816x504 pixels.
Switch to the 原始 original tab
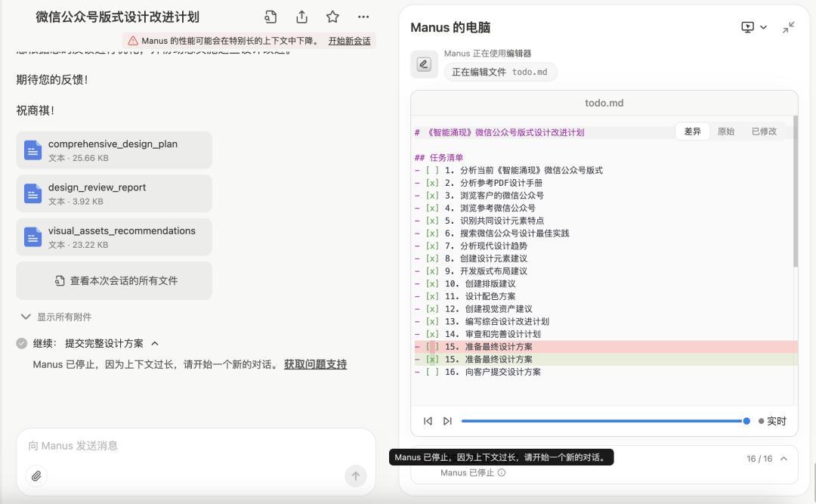pyautogui.click(x=726, y=131)
